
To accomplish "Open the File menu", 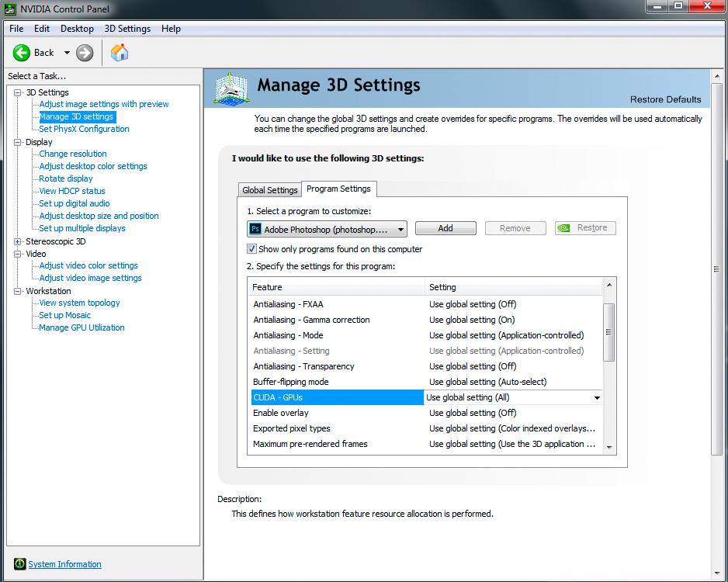I will 16,29.
